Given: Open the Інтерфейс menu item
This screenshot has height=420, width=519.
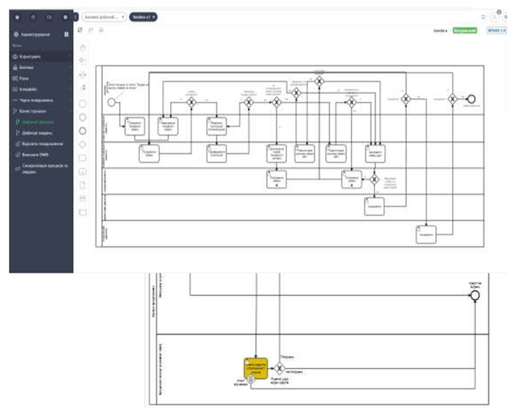Looking at the screenshot, I should pos(41,89).
